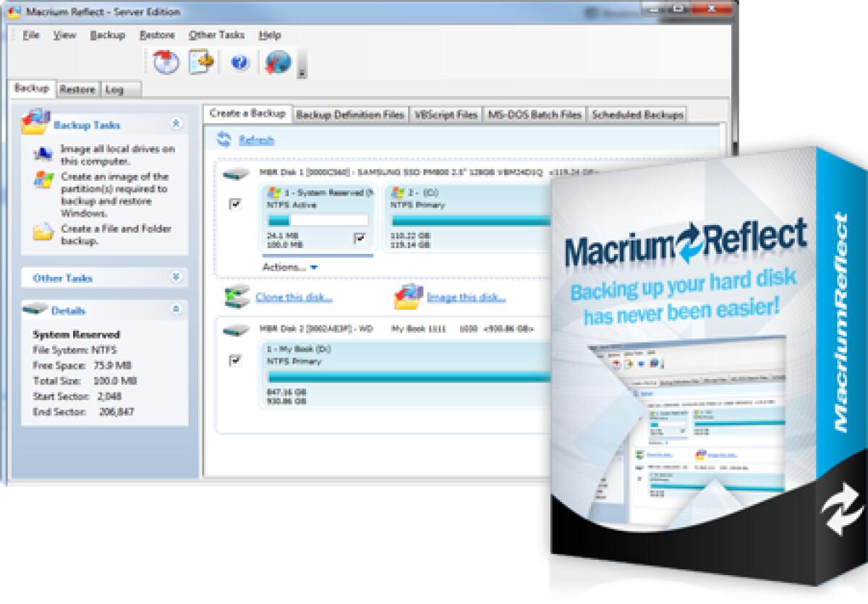This screenshot has height=604, width=868.
Task: Switch to the Scheduled Backups tab
Action: coord(637,114)
